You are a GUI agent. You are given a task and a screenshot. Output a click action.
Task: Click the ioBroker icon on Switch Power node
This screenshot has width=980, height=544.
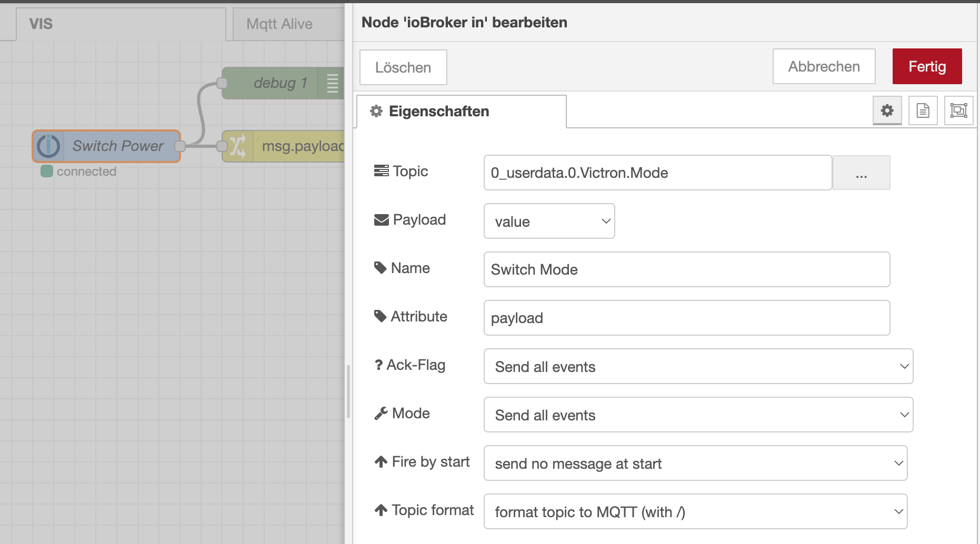tap(49, 146)
